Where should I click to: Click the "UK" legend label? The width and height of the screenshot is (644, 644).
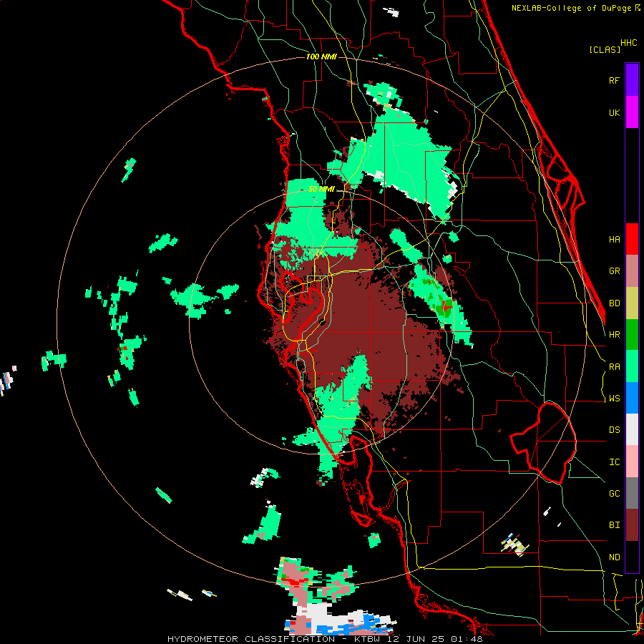point(614,112)
